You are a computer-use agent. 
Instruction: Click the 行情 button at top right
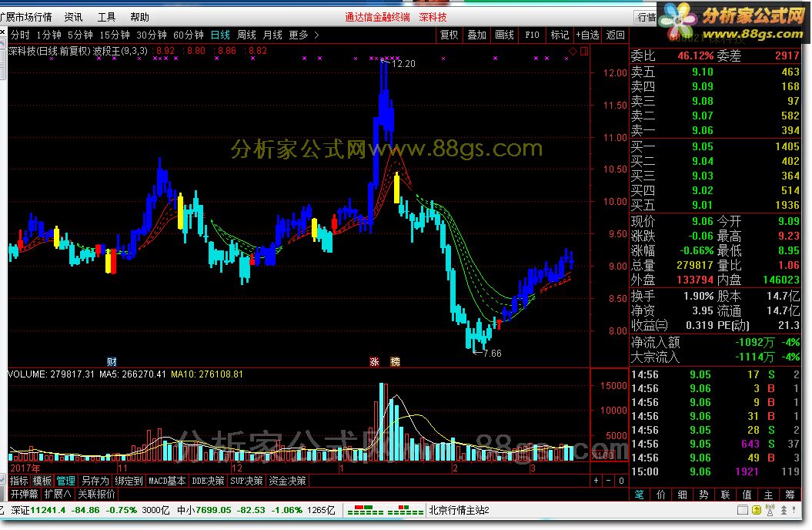[x=646, y=17]
